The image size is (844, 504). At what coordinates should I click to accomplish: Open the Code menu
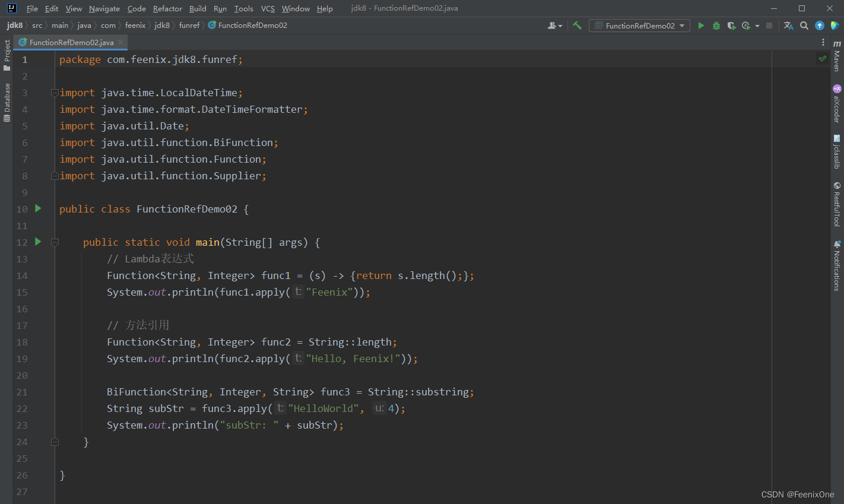pyautogui.click(x=137, y=8)
